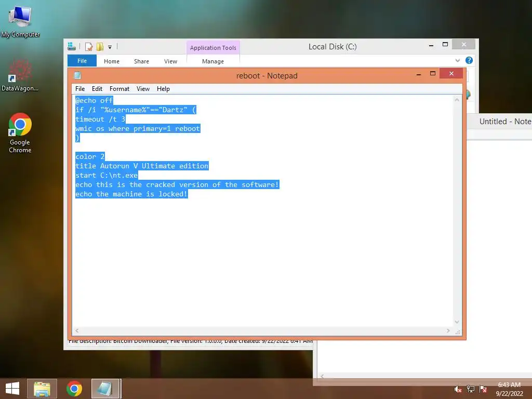The width and height of the screenshot is (532, 399).
Task: Click the "wmic os where primary=1 reboot" line
Action: point(138,129)
